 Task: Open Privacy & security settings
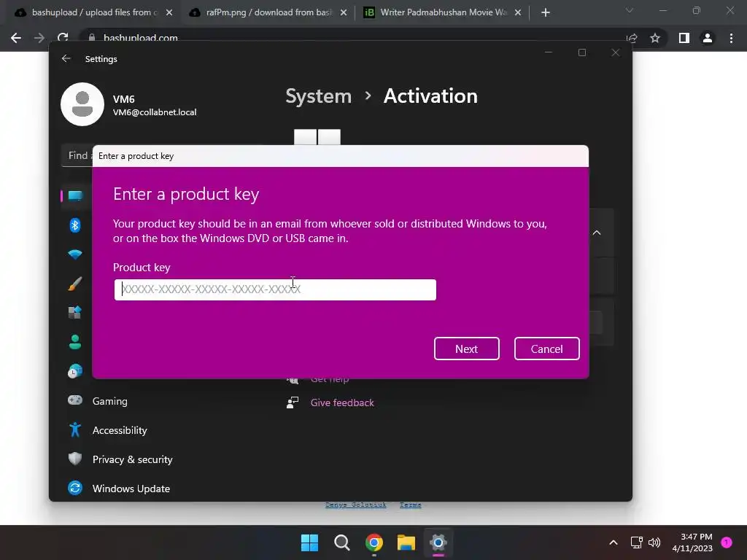(x=133, y=459)
